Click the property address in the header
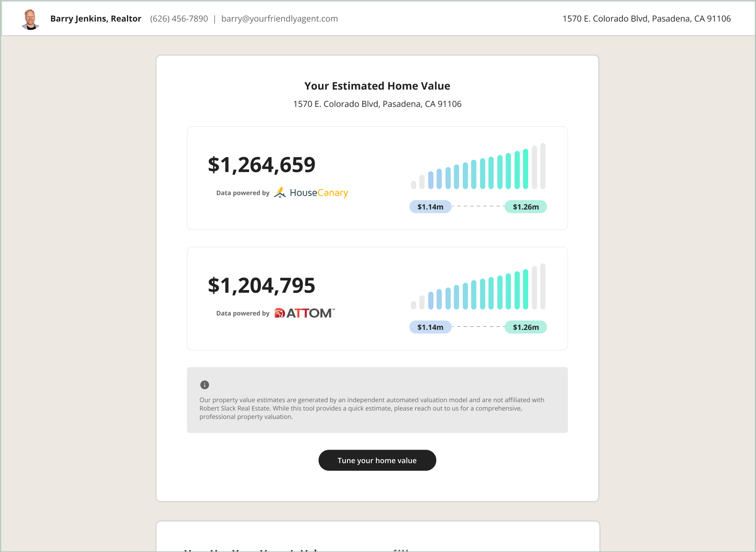This screenshot has width=756, height=552. coord(646,19)
